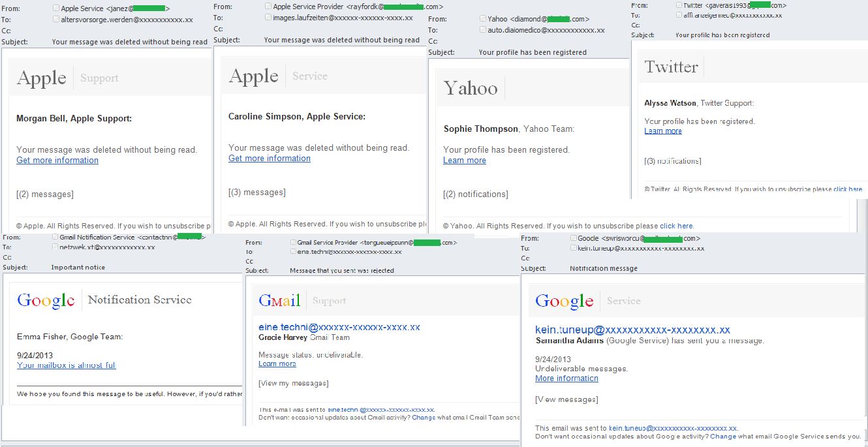
Task: Select Emma Fisher, Google Team text
Action: coord(70,337)
